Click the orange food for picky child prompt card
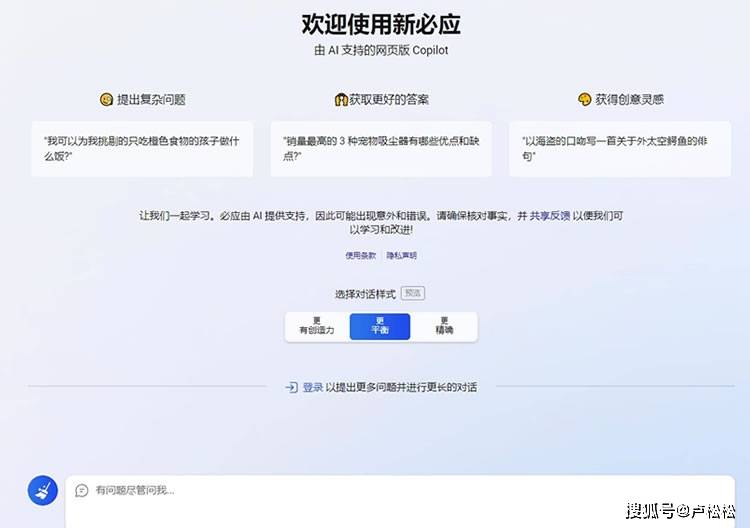 pos(142,149)
